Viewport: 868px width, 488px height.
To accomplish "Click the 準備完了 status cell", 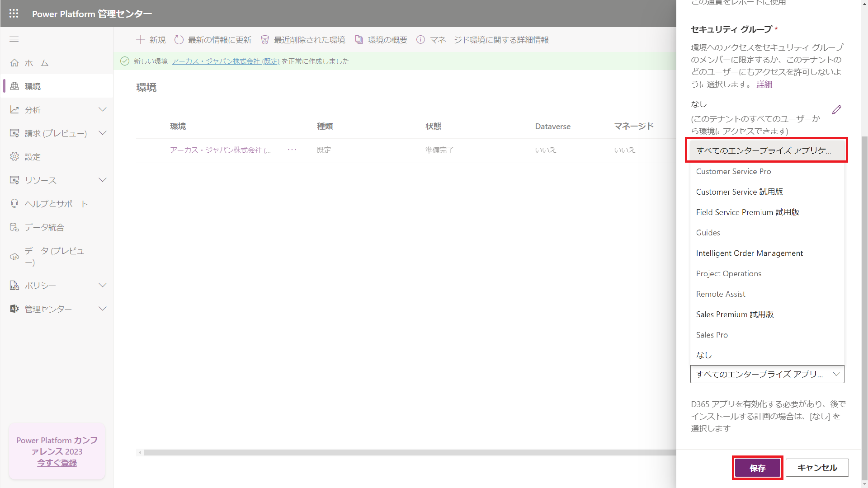I will [x=439, y=150].
